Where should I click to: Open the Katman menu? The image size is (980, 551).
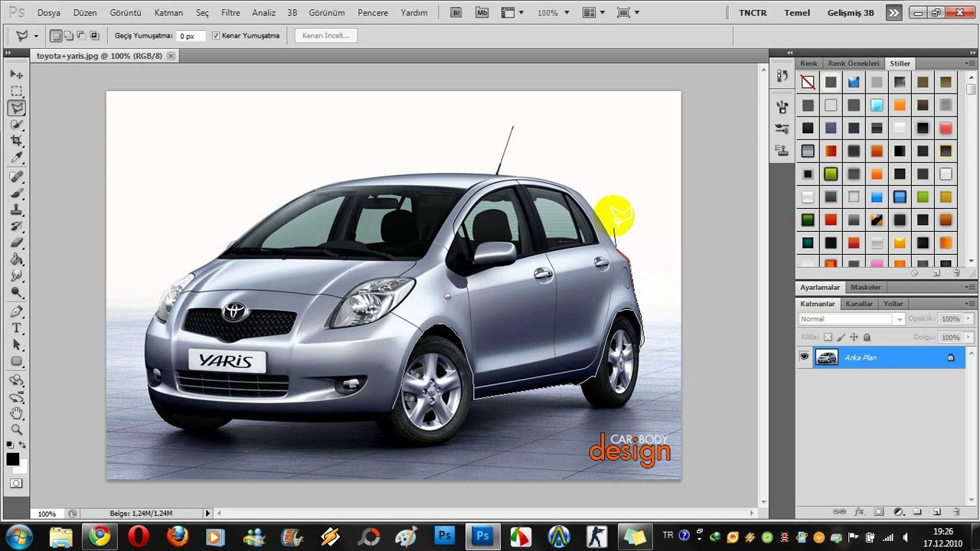(168, 13)
